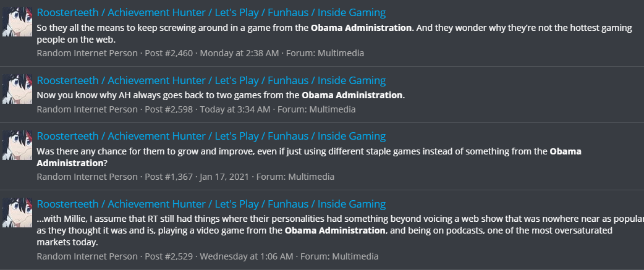Open thread title above post #2,460
The width and height of the screenshot is (644, 270).
click(211, 13)
